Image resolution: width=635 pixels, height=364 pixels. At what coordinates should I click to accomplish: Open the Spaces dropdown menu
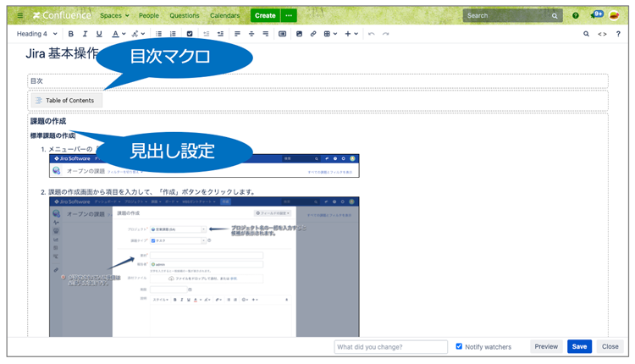coord(114,15)
